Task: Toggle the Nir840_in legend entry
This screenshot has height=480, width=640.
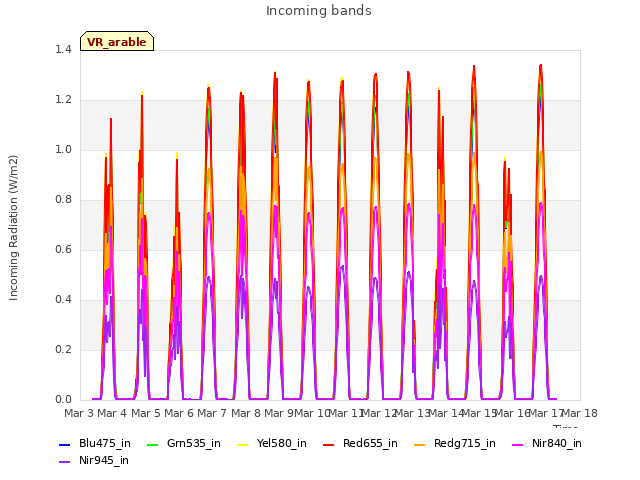Action: point(547,443)
